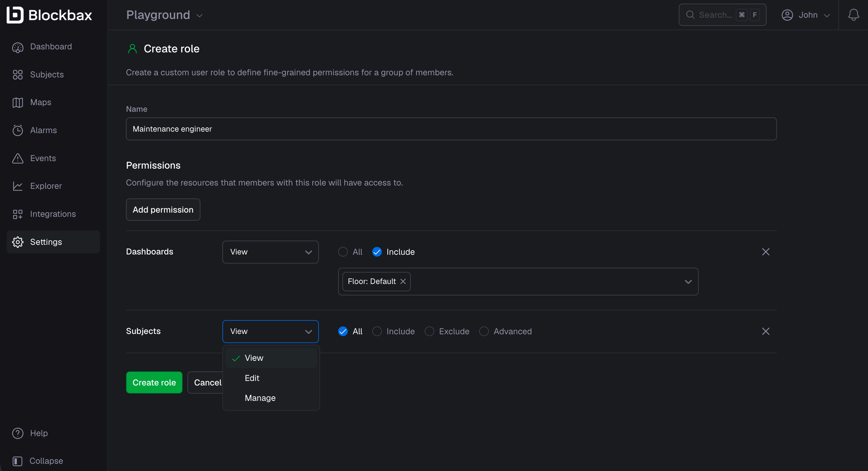The width and height of the screenshot is (868, 471).
Task: Go to Dashboard in sidebar
Action: pos(53,47)
